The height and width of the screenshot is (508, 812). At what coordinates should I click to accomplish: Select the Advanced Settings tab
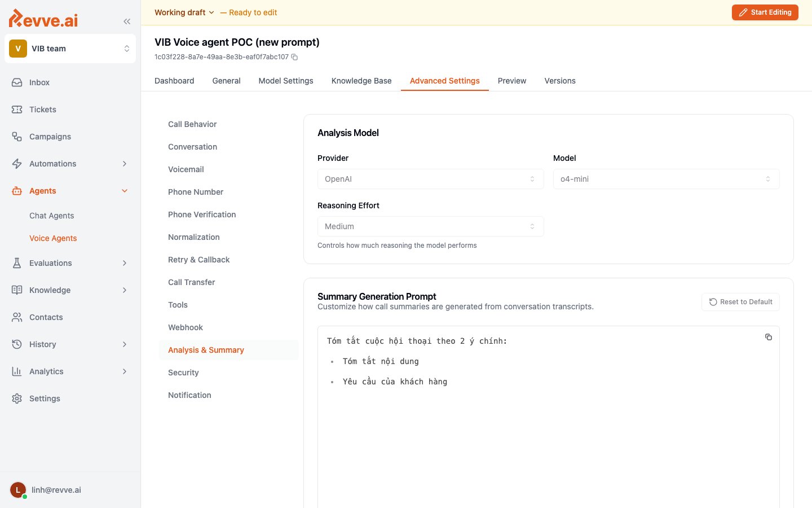(x=444, y=81)
